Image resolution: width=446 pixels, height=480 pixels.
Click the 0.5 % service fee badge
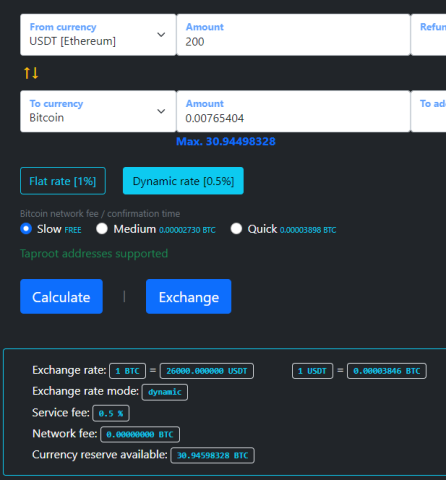(x=111, y=414)
